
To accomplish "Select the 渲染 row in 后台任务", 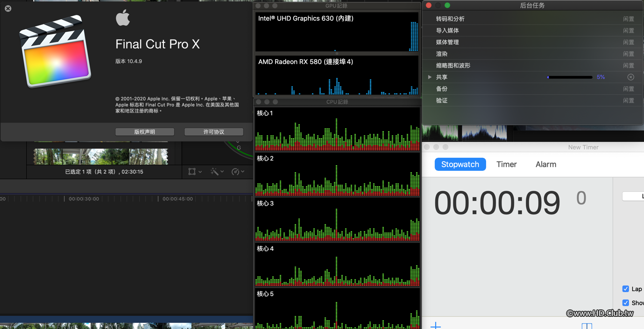I will pyautogui.click(x=532, y=54).
